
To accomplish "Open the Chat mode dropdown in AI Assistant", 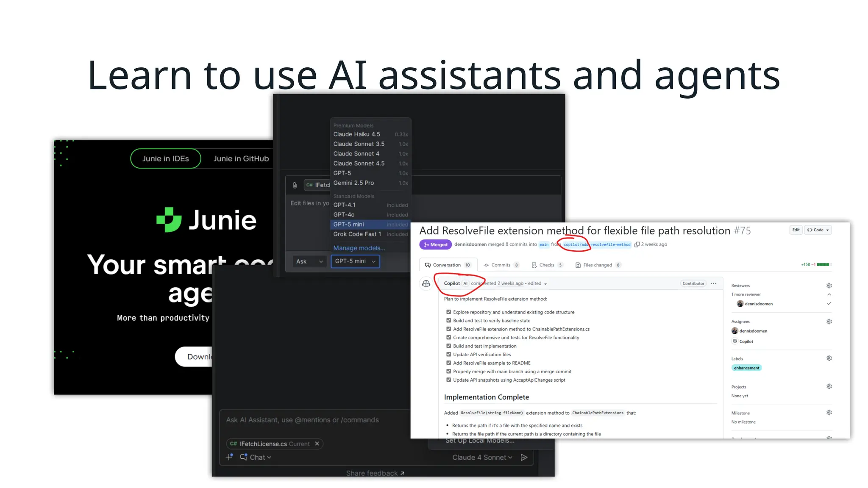I will click(256, 457).
